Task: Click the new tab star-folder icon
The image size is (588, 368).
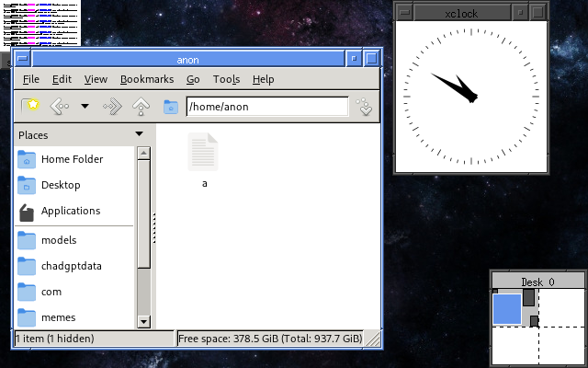Action: [30, 107]
